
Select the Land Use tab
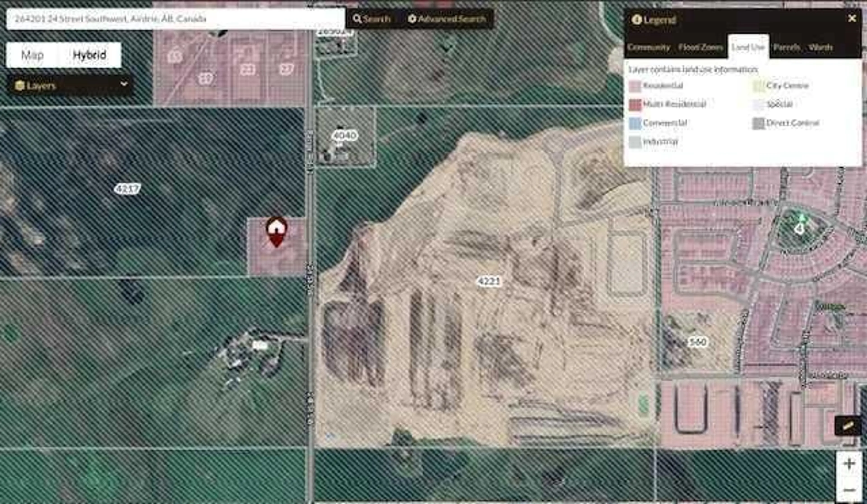[748, 47]
